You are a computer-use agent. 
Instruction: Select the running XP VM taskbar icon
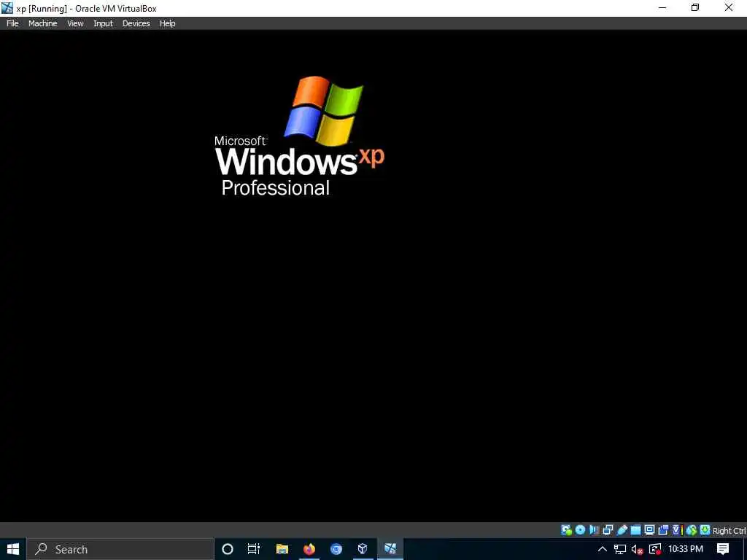(390, 549)
